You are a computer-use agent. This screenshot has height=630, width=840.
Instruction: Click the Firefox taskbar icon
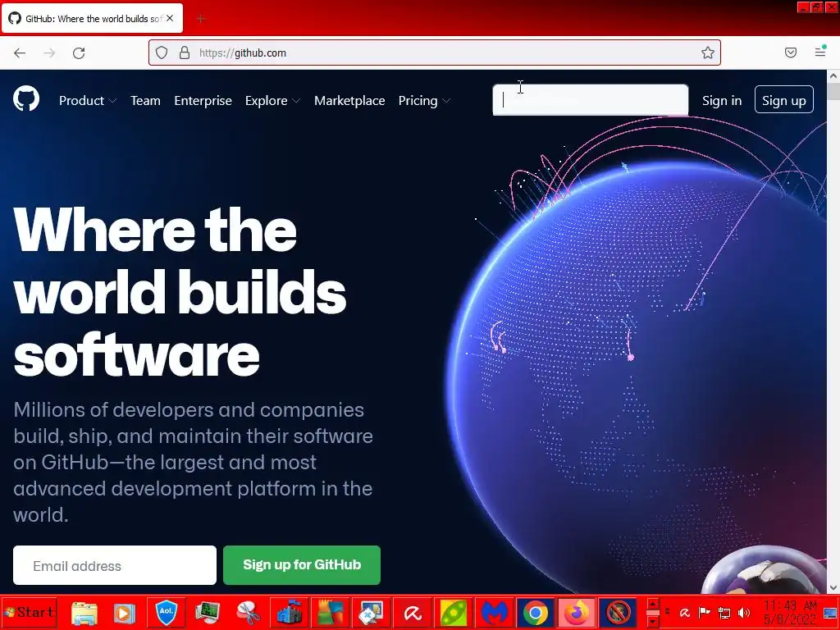pyautogui.click(x=577, y=612)
